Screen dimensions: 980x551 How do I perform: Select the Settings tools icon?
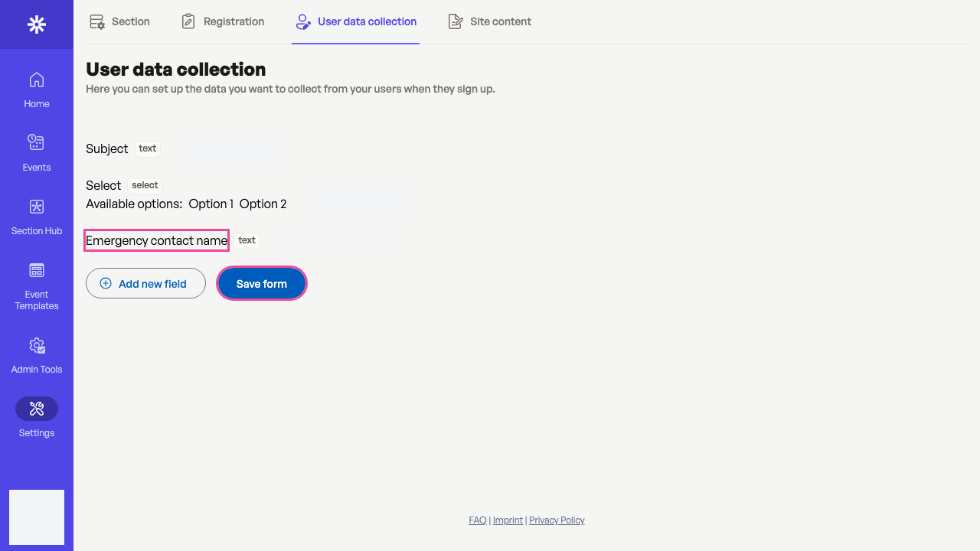coord(37,409)
